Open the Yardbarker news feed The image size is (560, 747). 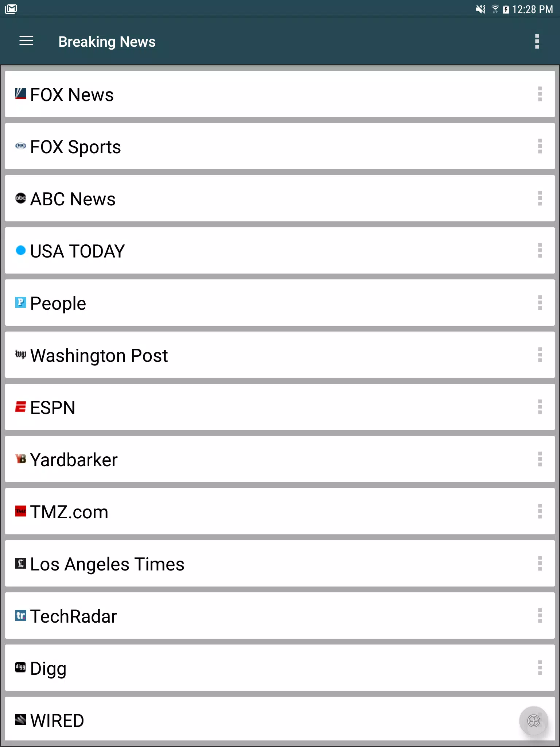pos(74,460)
